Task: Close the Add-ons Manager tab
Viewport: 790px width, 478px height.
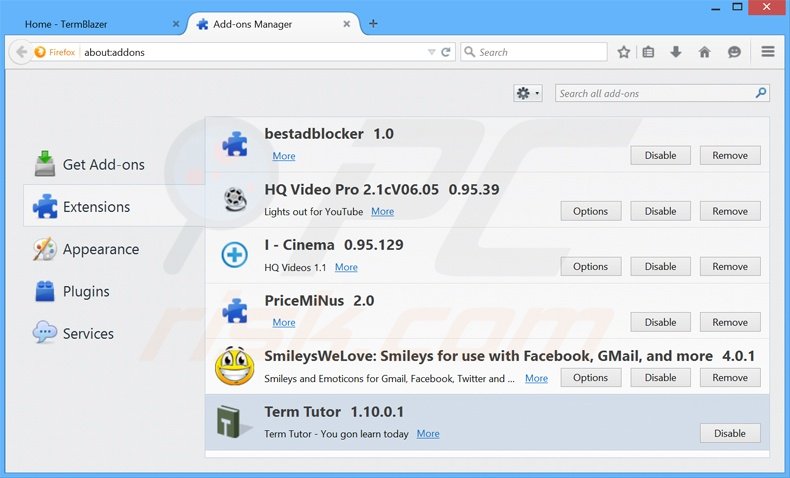Action: pos(347,24)
